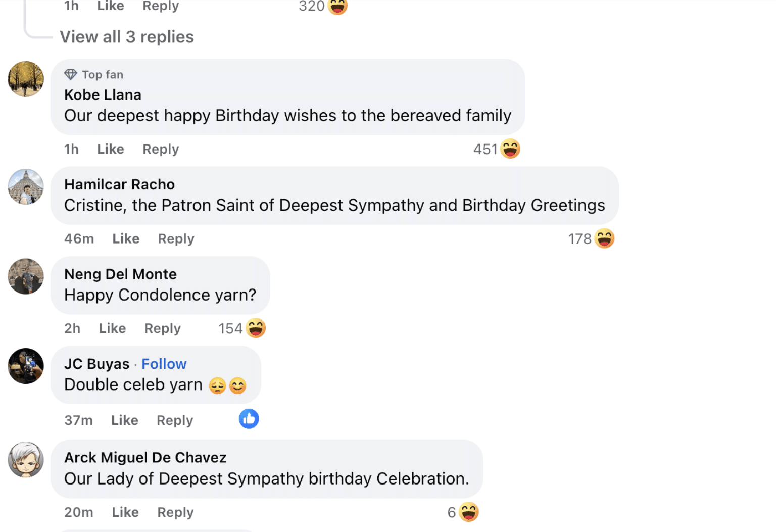This screenshot has width=776, height=532.
Task: Reply to Arck Miguel De Chavez's comment
Action: [175, 512]
